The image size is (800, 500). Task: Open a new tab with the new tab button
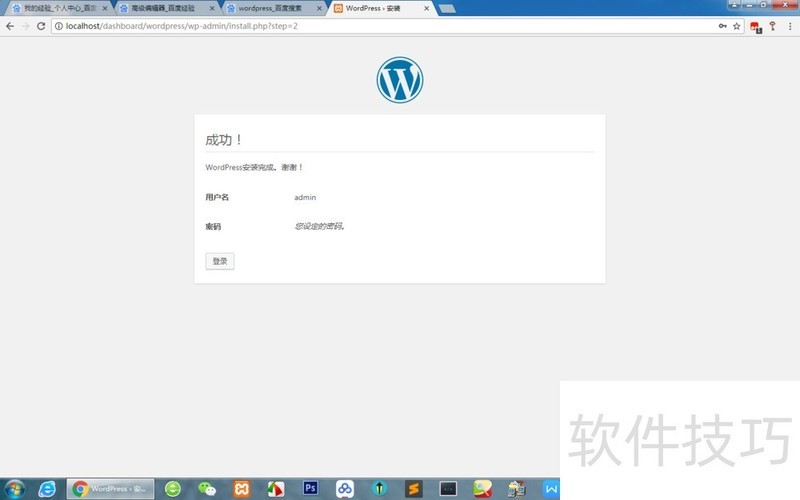point(447,8)
